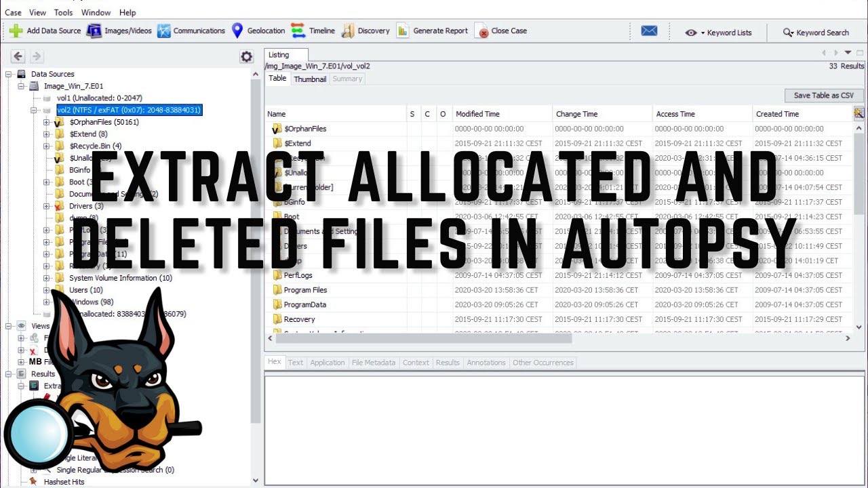
Task: Open the Other Occurrences tab
Action: click(543, 363)
